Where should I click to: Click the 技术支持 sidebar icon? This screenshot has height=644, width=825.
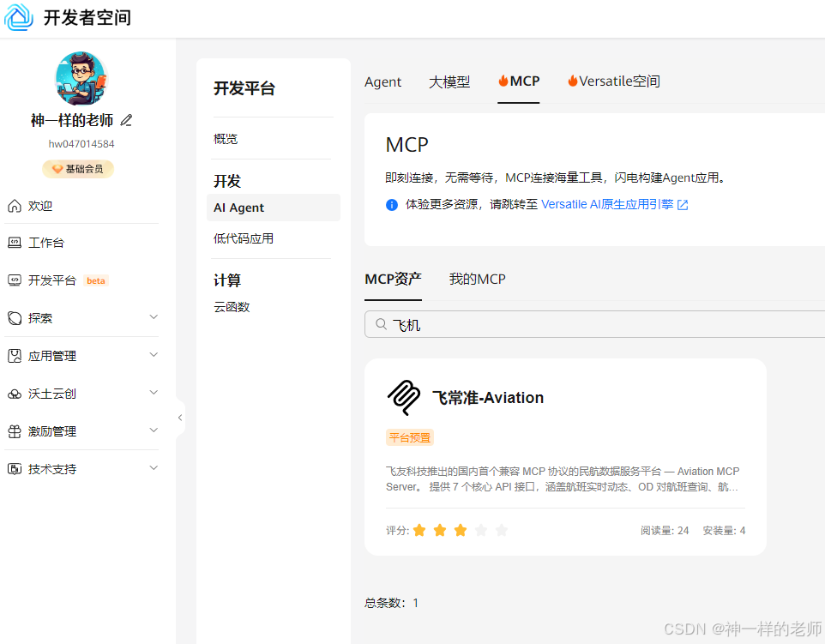[x=15, y=469]
